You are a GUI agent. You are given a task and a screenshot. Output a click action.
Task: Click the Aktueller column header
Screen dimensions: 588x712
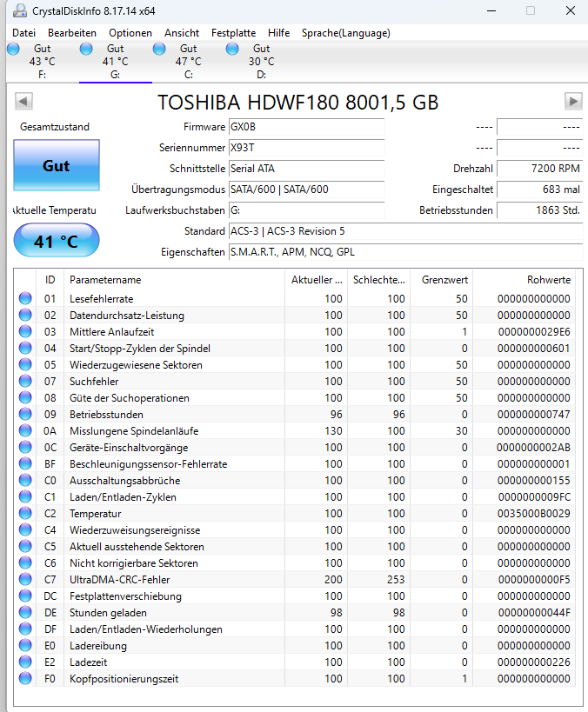317,280
